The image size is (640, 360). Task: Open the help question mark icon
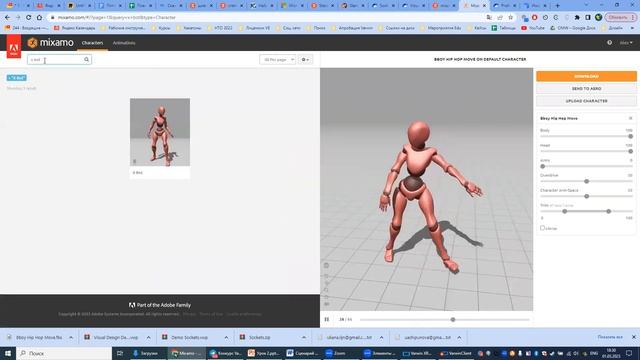click(x=609, y=42)
